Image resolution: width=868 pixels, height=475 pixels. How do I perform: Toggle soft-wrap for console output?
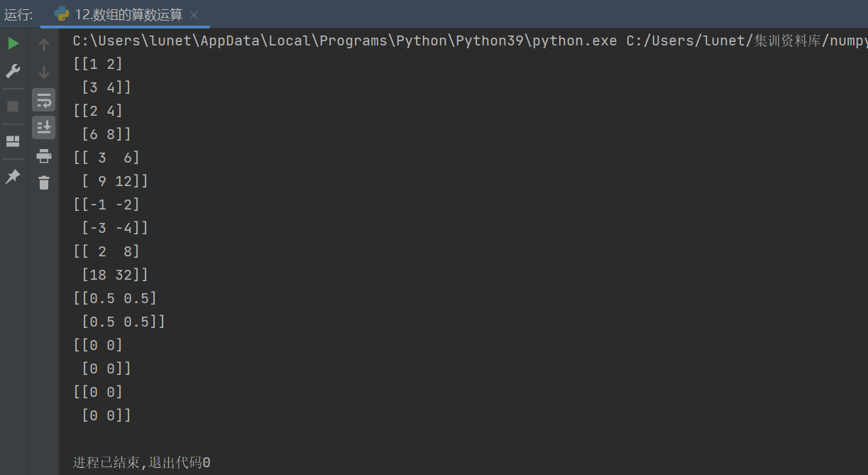(44, 100)
